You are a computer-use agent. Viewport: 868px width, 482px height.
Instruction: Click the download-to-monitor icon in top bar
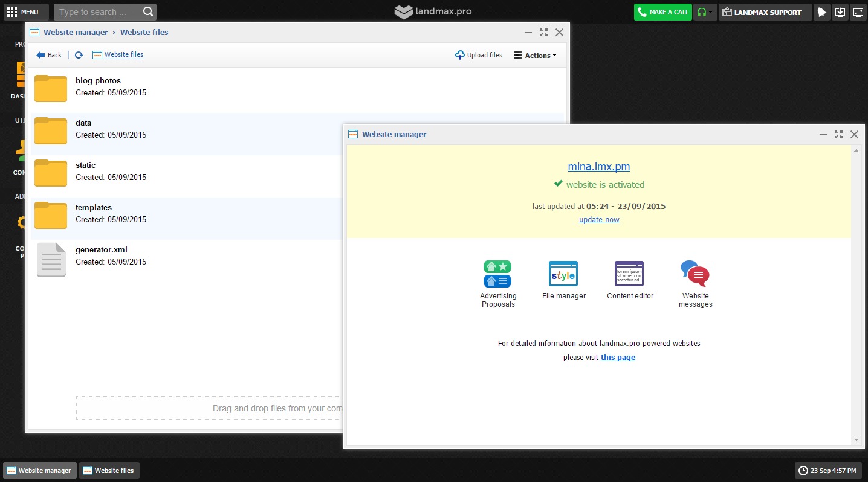(840, 12)
